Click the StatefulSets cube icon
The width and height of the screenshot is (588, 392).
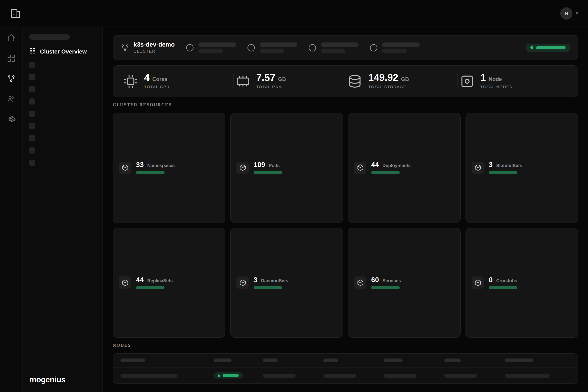point(478,167)
